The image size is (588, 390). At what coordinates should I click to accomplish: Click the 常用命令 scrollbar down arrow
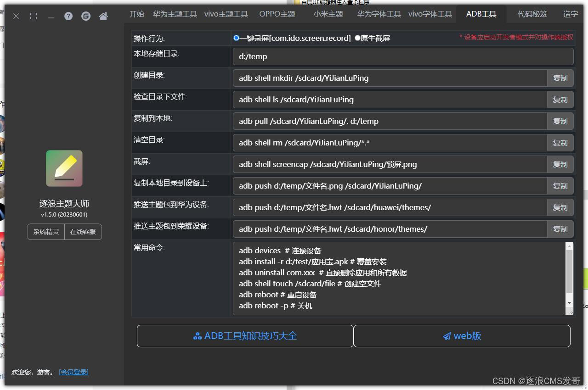point(570,303)
